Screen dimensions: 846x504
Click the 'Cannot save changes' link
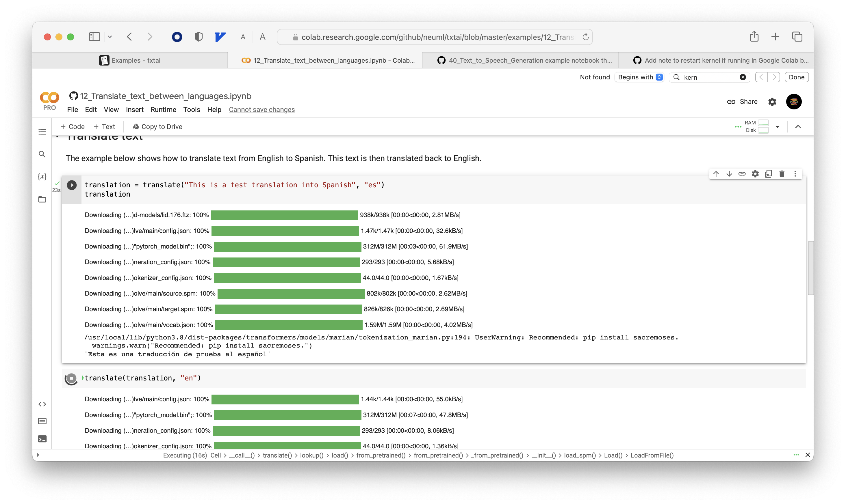tap(262, 109)
